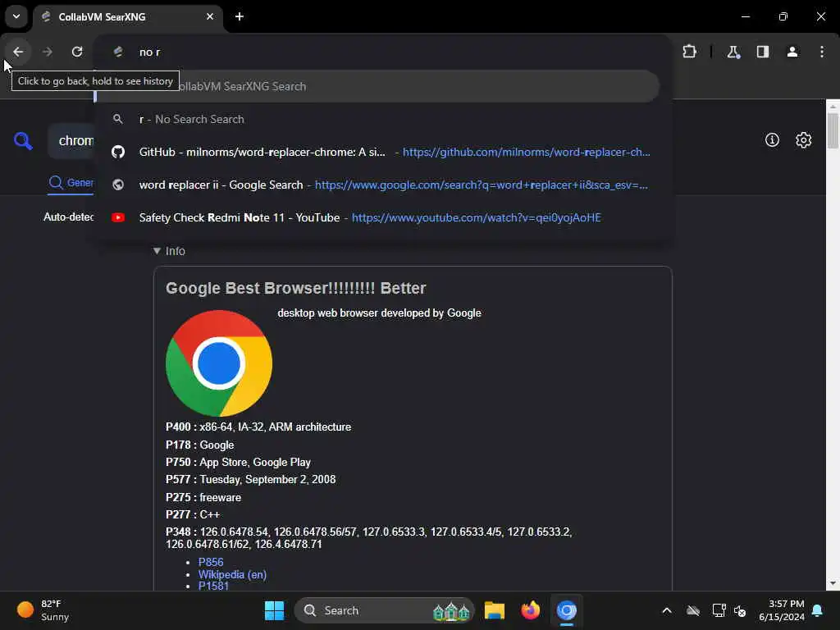Open the weather widget showing 82°F Sunny

[43, 610]
